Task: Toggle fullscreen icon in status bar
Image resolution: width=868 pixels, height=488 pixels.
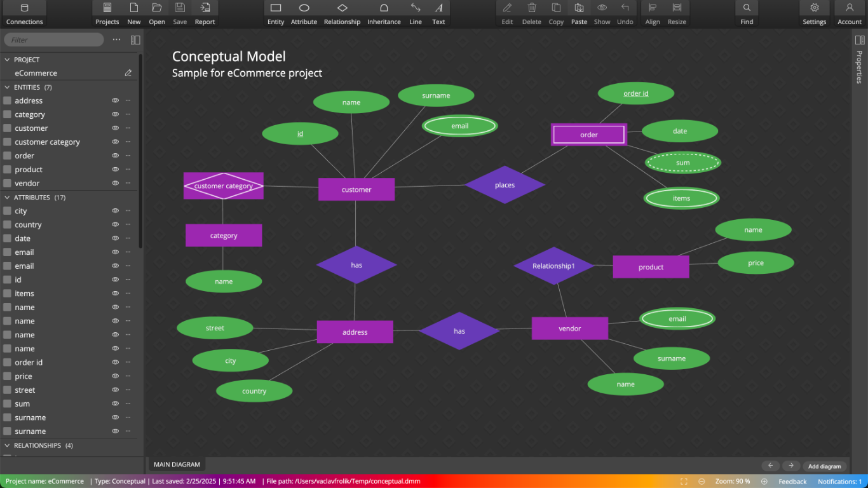Action: 684,482
